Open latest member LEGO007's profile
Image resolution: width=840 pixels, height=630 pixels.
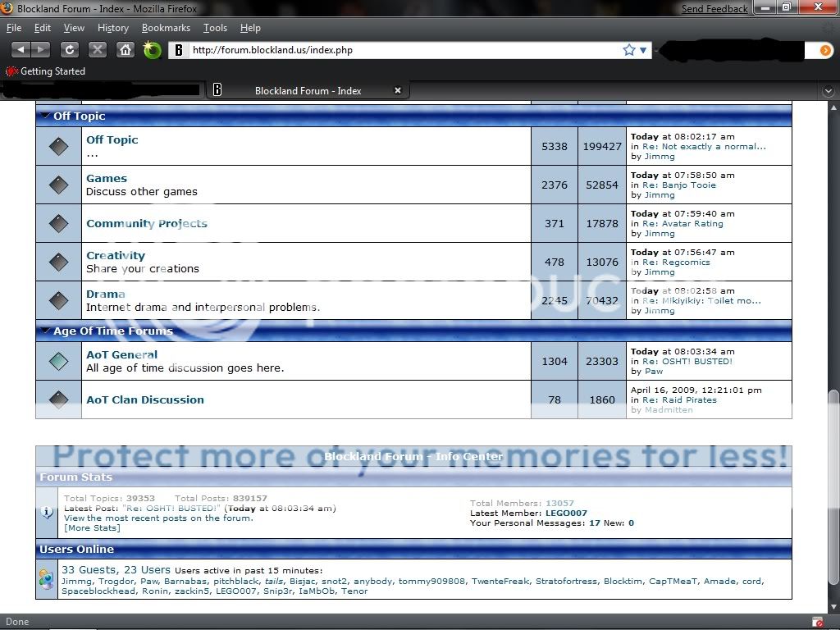[566, 514]
